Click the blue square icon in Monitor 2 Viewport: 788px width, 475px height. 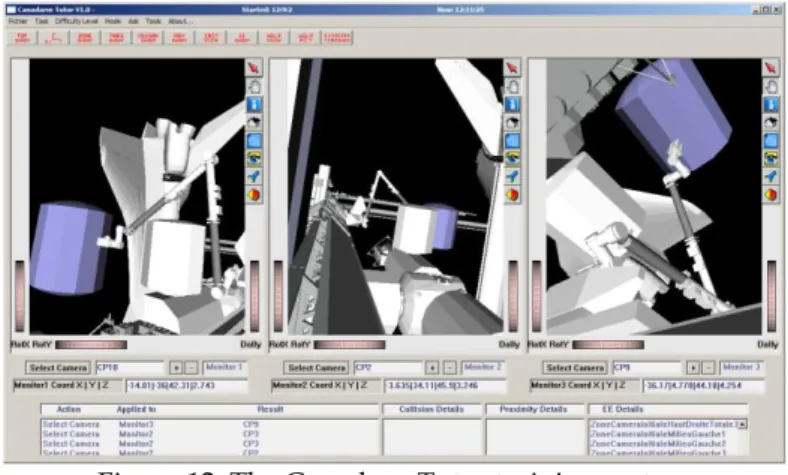pos(512,141)
